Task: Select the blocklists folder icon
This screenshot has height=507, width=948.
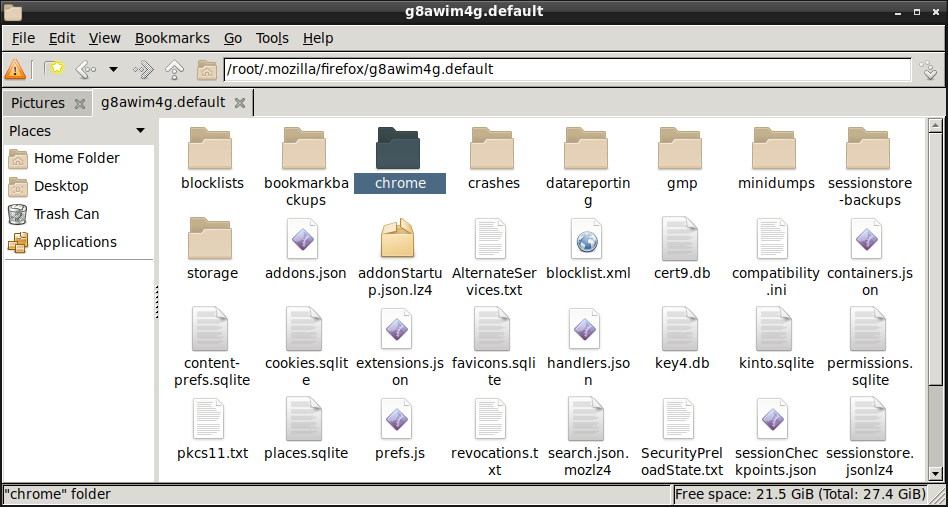Action: pyautogui.click(x=210, y=148)
